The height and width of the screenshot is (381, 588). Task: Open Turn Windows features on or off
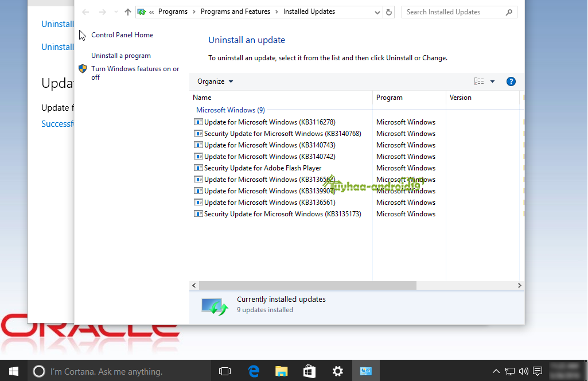[x=135, y=73]
